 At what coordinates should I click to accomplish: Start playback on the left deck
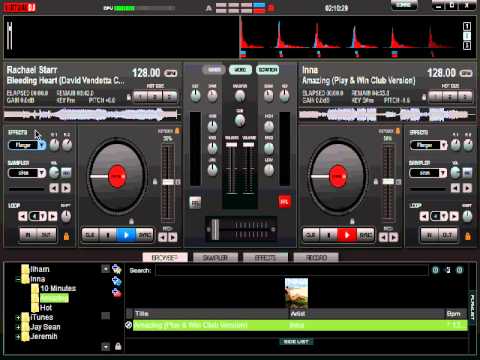click(x=126, y=235)
